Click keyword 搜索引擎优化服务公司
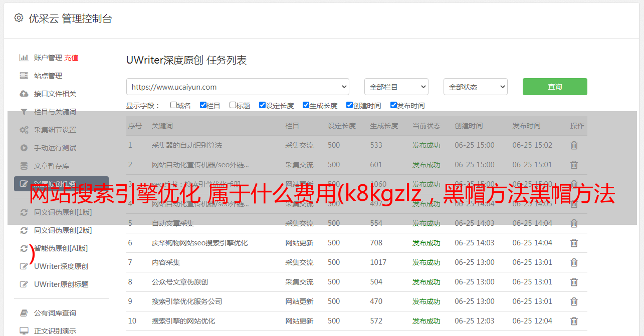This screenshot has height=336, width=644. pos(187,301)
